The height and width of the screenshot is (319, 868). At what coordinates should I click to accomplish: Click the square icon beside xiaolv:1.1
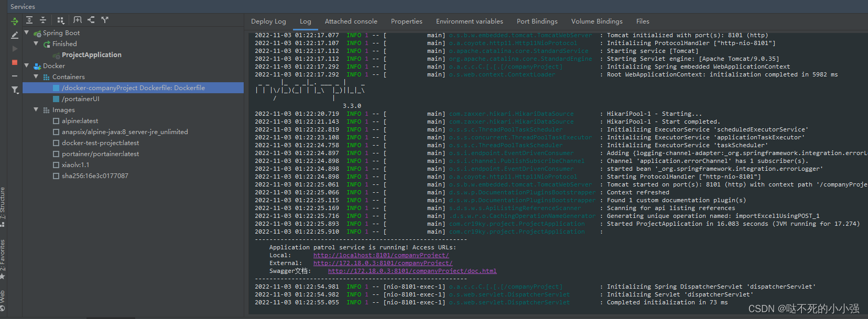click(56, 165)
